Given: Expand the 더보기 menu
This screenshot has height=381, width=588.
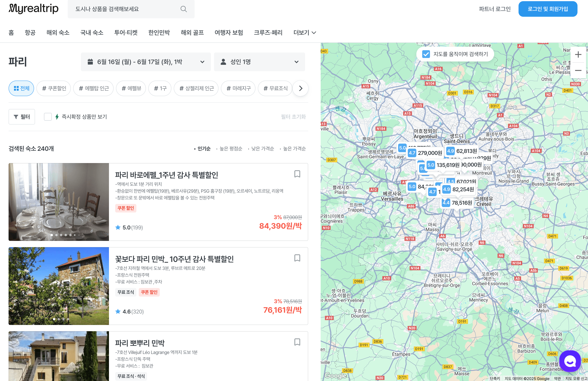Looking at the screenshot, I should pos(304,33).
